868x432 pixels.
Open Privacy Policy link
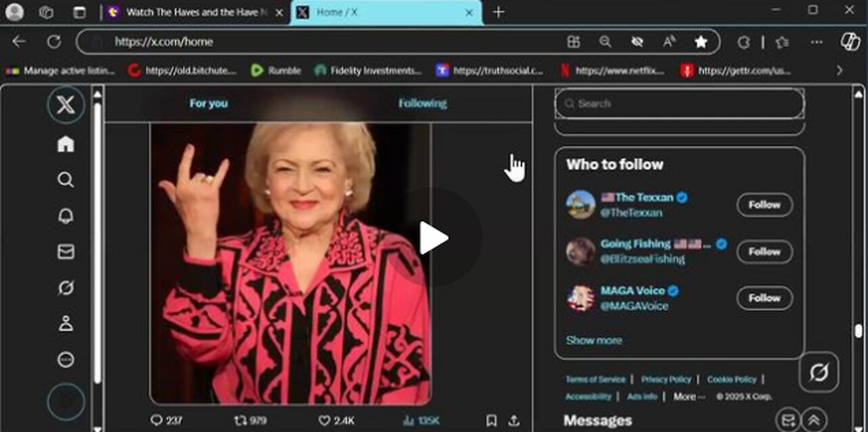coord(666,379)
